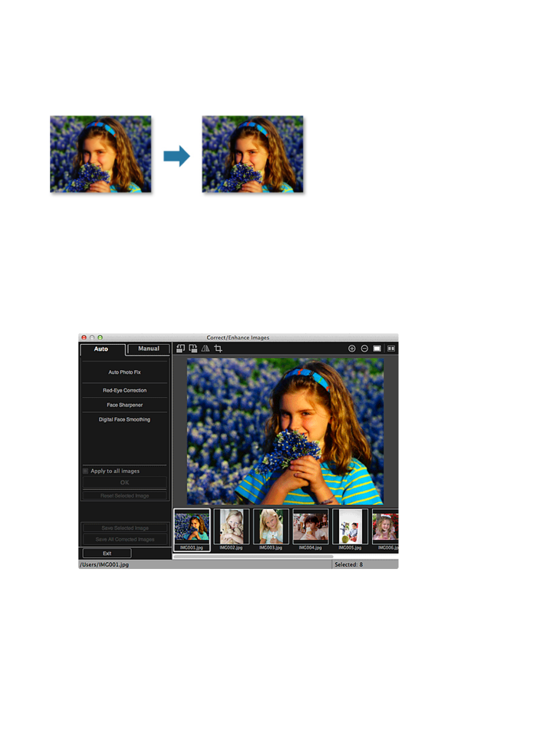Click the after sample photo

tap(252, 154)
